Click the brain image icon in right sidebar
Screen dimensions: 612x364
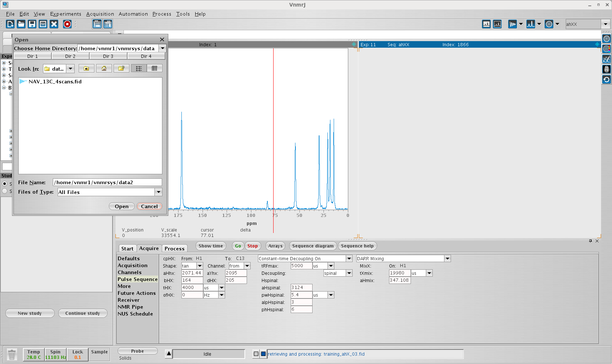point(607,69)
